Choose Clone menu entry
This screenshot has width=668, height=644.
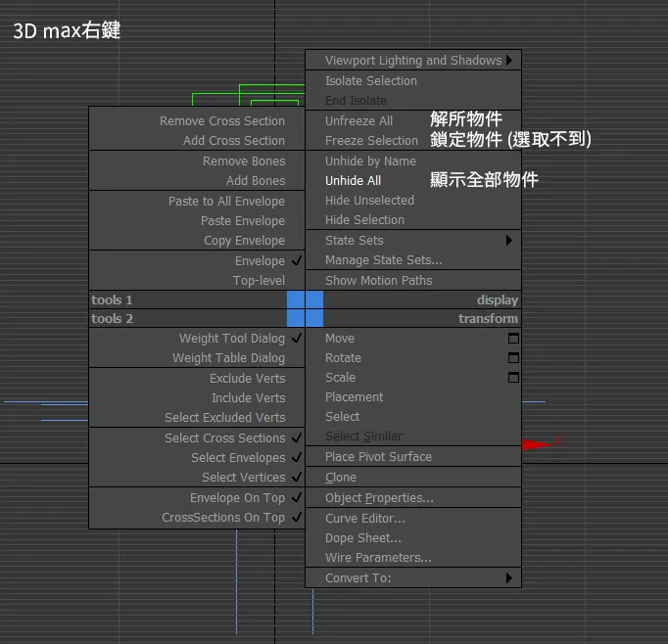tap(413, 478)
